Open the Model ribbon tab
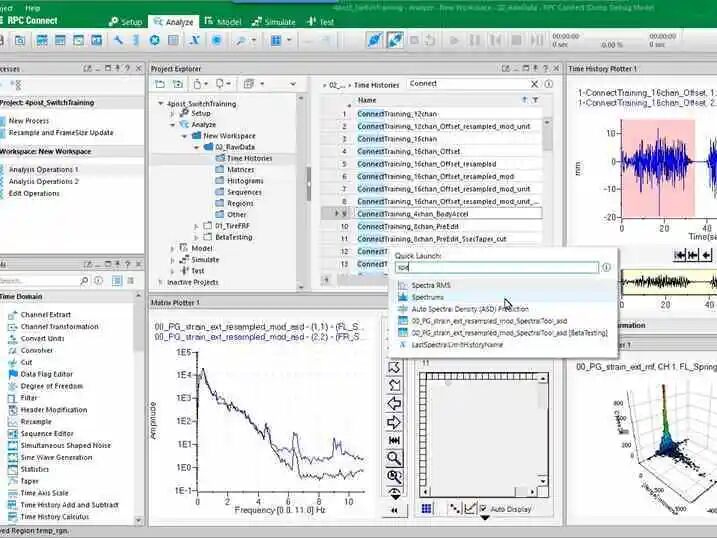Screen dimensions: 717x538 coord(223,21)
